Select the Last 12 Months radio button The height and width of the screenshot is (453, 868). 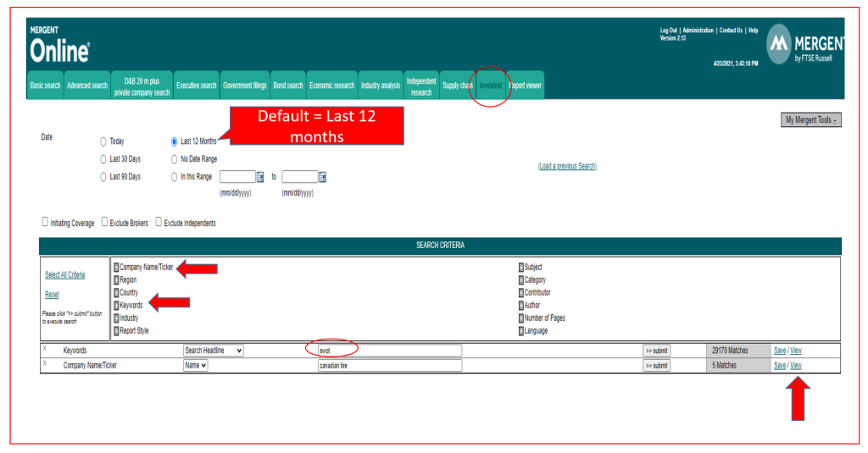coord(175,142)
